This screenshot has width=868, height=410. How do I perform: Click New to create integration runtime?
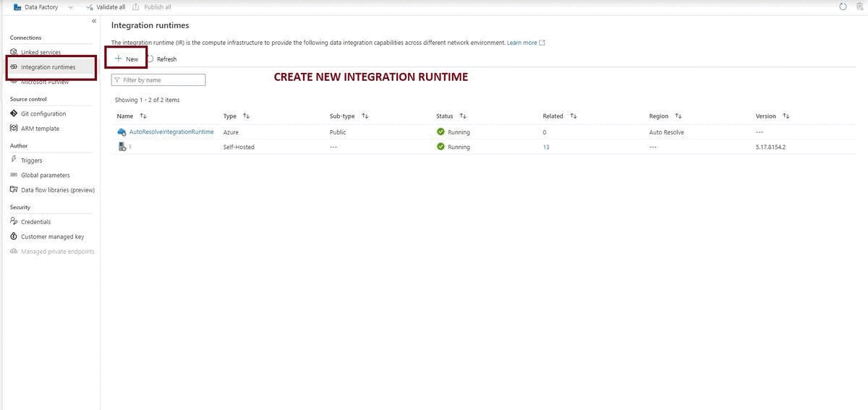tap(127, 59)
